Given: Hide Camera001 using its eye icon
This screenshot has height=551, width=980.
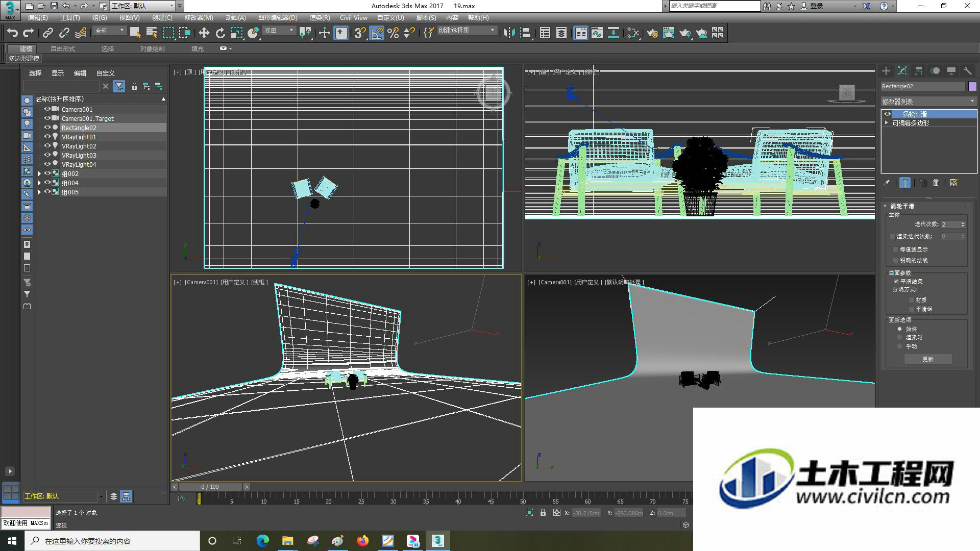Looking at the screenshot, I should 47,109.
